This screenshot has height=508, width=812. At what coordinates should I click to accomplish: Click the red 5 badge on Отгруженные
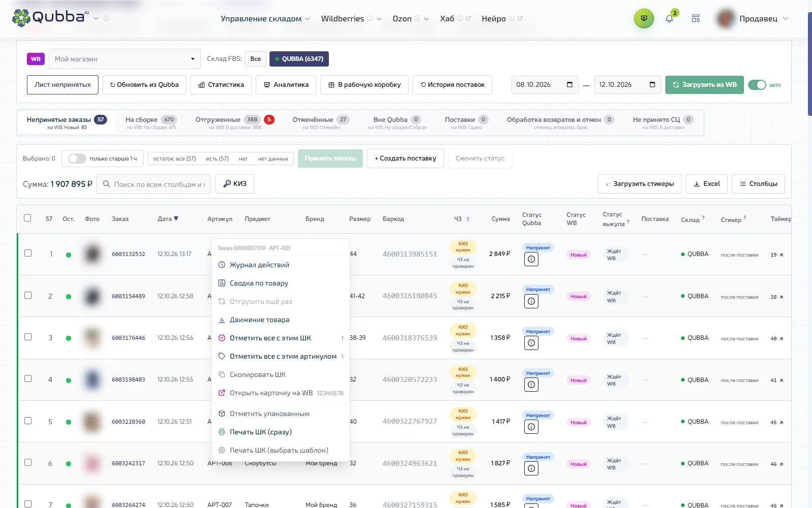269,120
